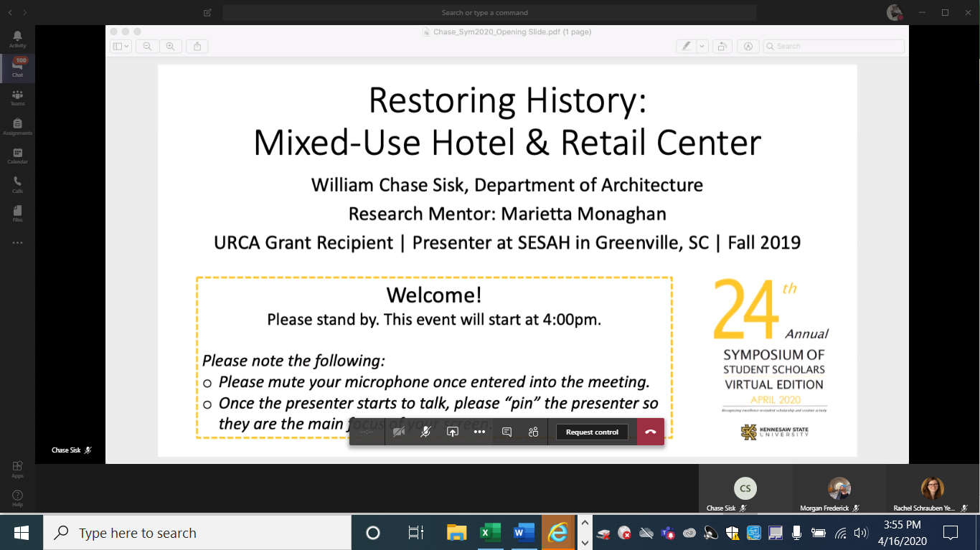
Task: Open Excel from the Windows taskbar
Action: (x=490, y=533)
